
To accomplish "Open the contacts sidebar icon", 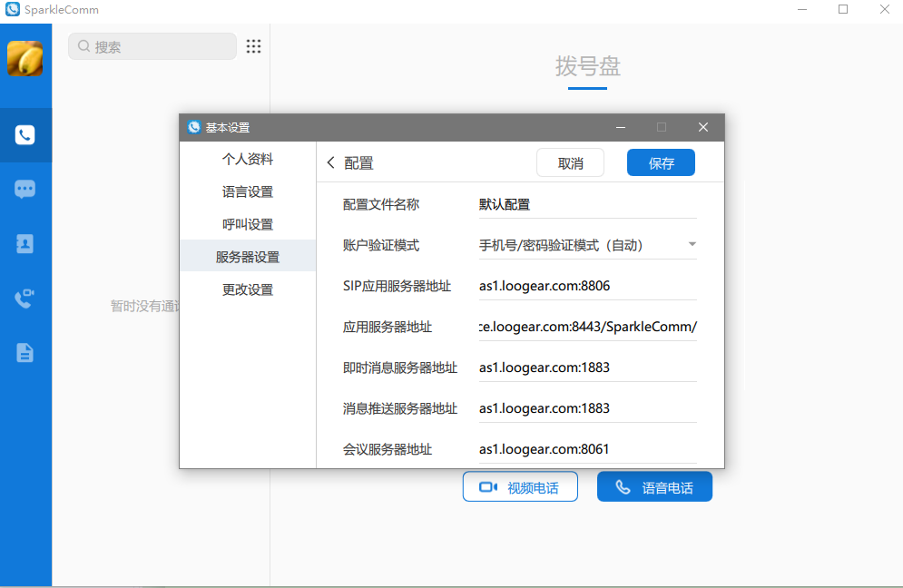I will [25, 244].
